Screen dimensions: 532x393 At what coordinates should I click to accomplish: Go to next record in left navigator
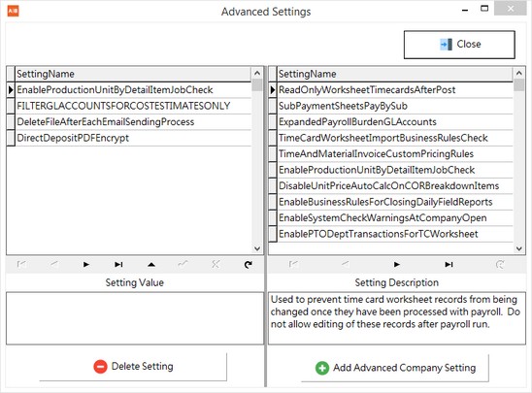86,264
